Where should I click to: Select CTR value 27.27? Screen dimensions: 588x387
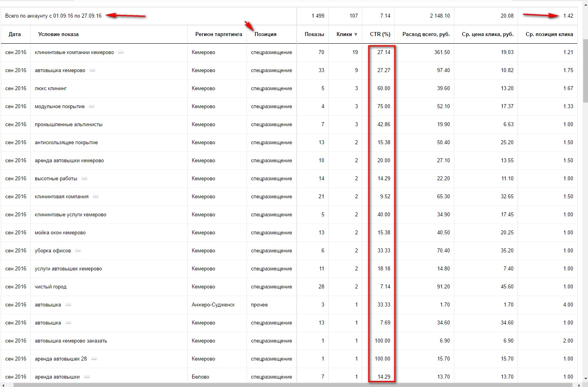click(384, 70)
